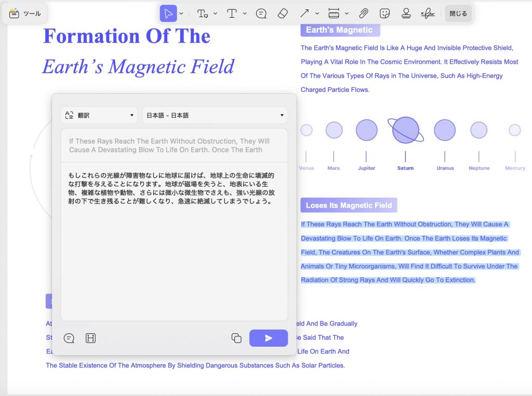The height and width of the screenshot is (396, 532).
Task: Select the measurement ruler tool
Action: [x=334, y=13]
